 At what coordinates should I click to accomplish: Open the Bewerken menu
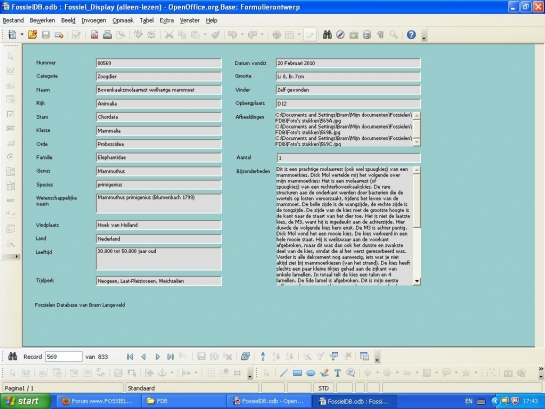pyautogui.click(x=42, y=21)
